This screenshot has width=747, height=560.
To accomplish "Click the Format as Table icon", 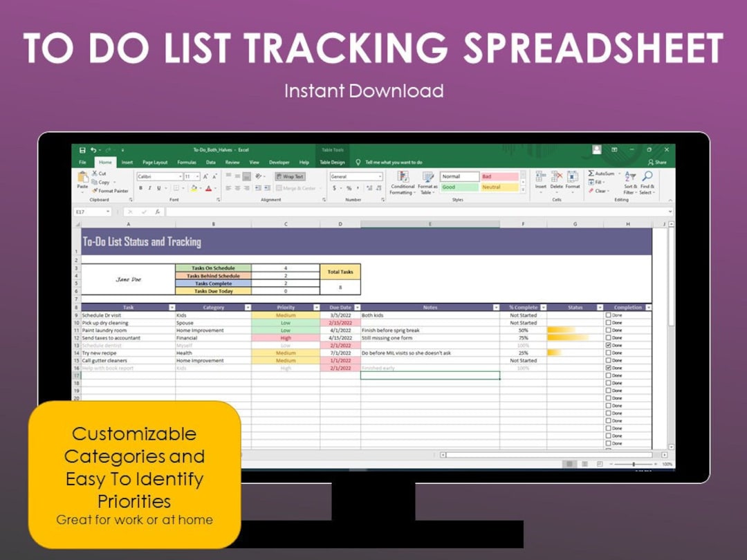I will [x=428, y=177].
